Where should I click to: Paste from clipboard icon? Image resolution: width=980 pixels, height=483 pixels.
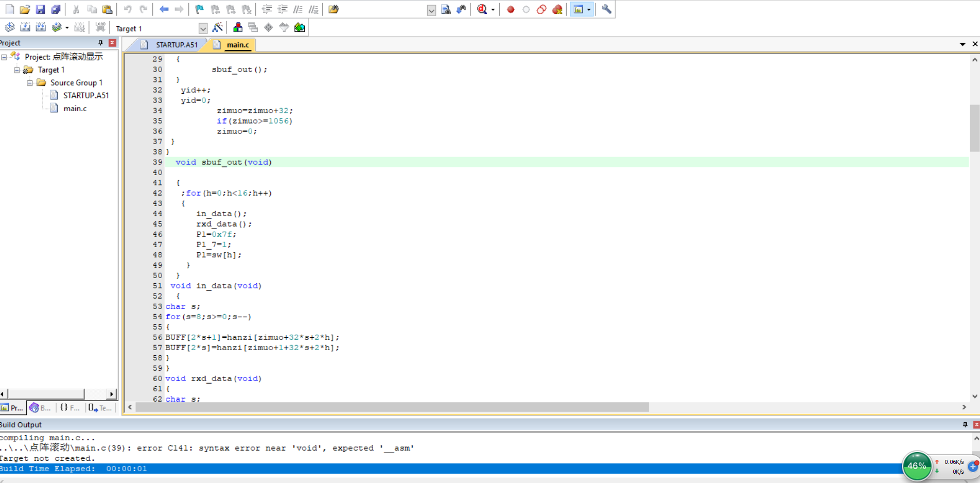[107, 9]
